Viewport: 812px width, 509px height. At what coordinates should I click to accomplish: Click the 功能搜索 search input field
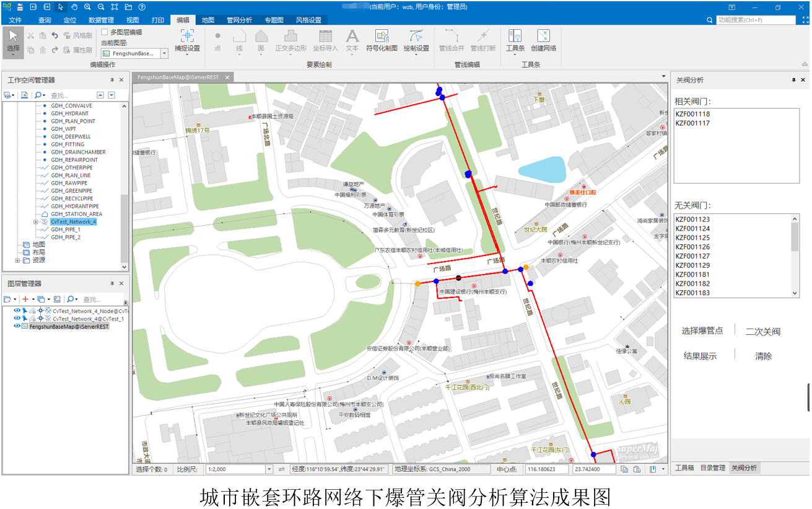(x=756, y=20)
